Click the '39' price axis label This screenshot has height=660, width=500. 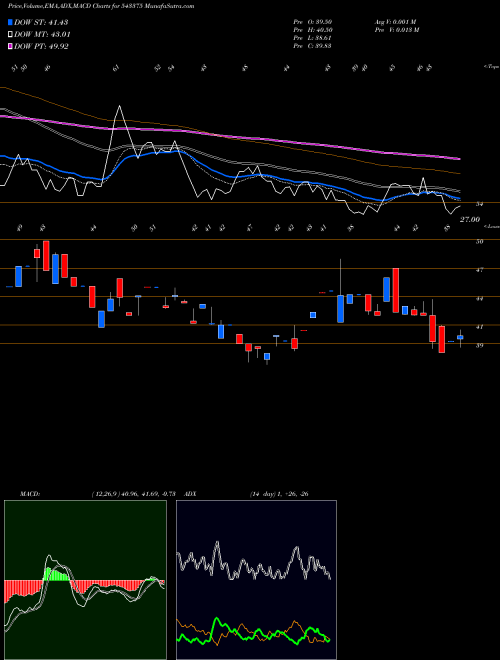(x=479, y=345)
